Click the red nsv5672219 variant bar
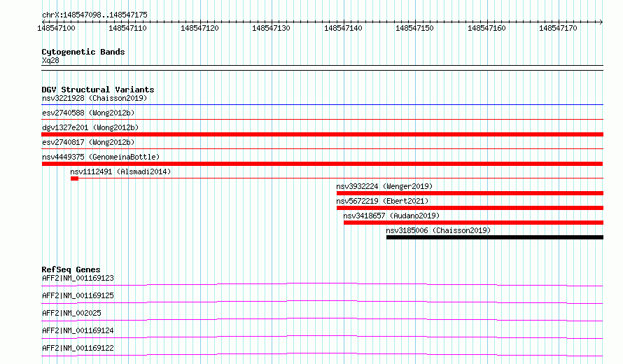Screen dimensions: 623x364 pyautogui.click(x=470, y=208)
